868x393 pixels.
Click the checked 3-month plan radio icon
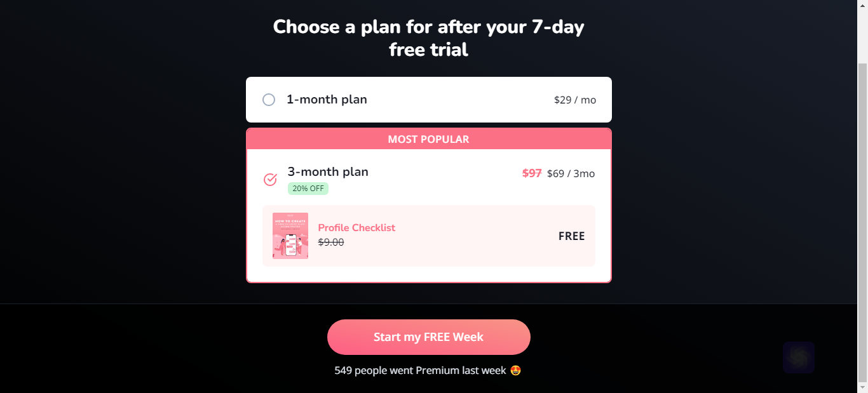click(x=270, y=180)
